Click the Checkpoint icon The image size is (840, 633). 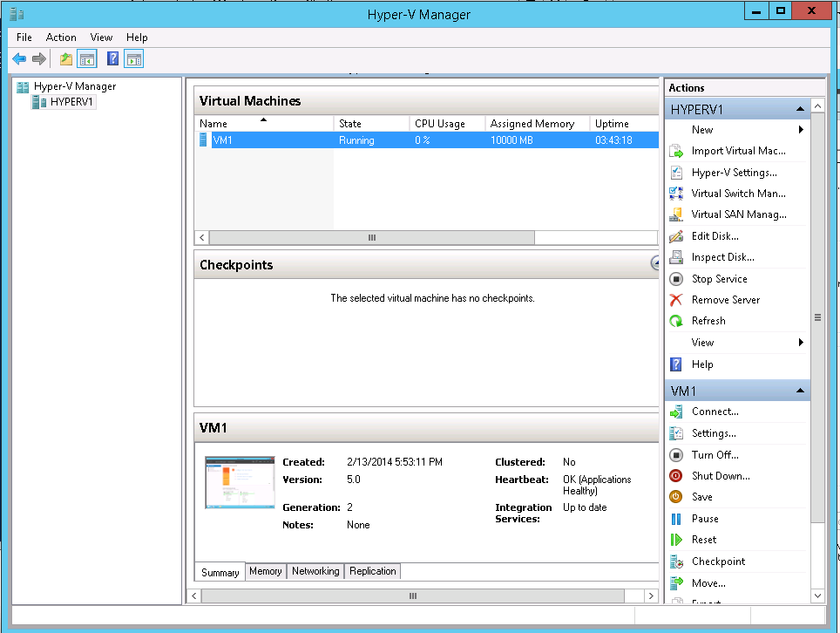(676, 562)
